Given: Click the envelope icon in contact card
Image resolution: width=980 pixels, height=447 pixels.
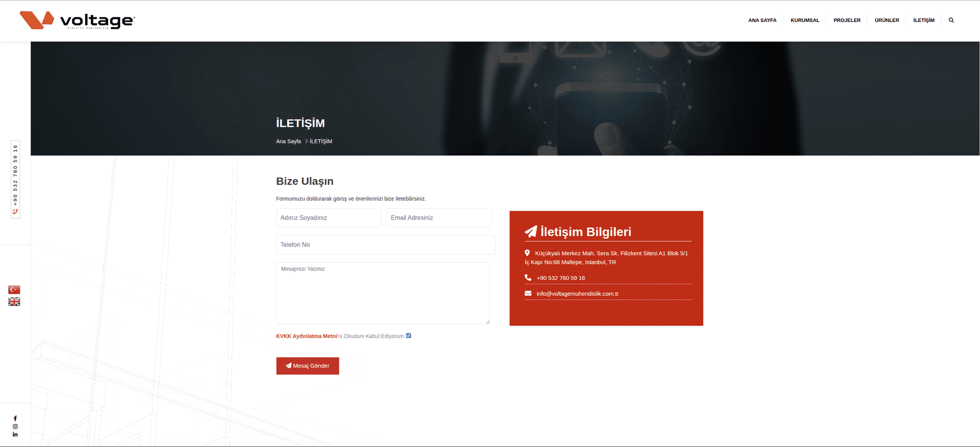Looking at the screenshot, I should pyautogui.click(x=528, y=293).
